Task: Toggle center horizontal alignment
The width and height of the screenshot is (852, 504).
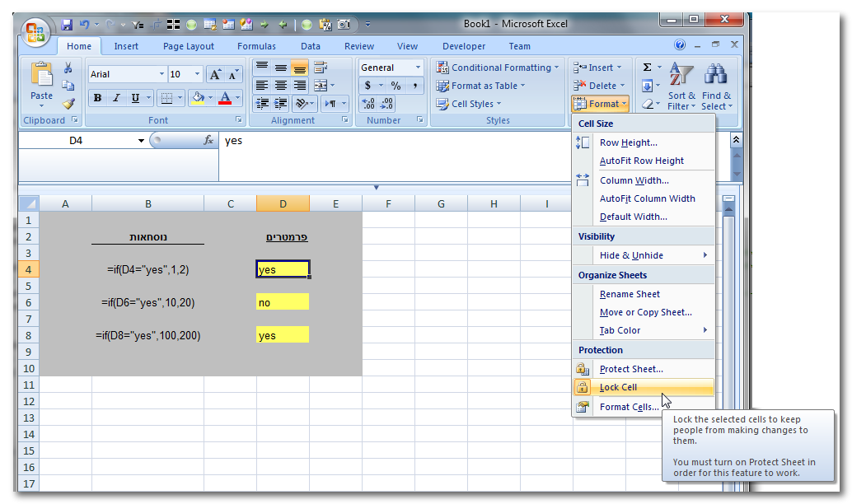Action: (281, 86)
